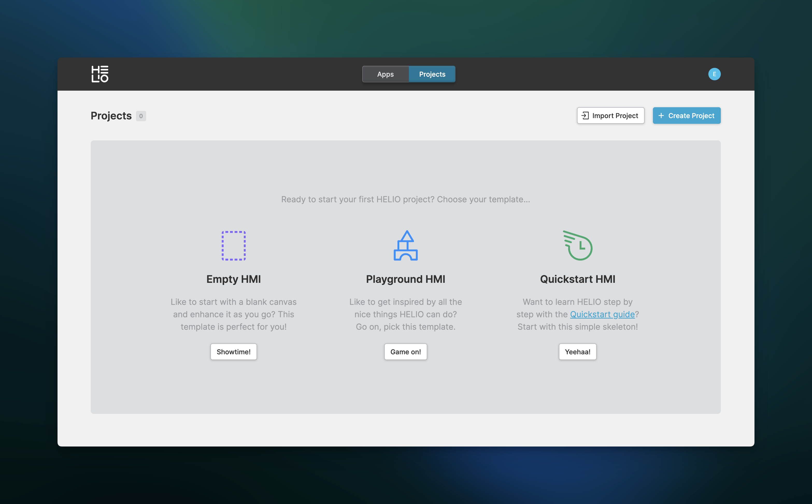
Task: Click the Playground HMI castle icon
Action: [405, 246]
